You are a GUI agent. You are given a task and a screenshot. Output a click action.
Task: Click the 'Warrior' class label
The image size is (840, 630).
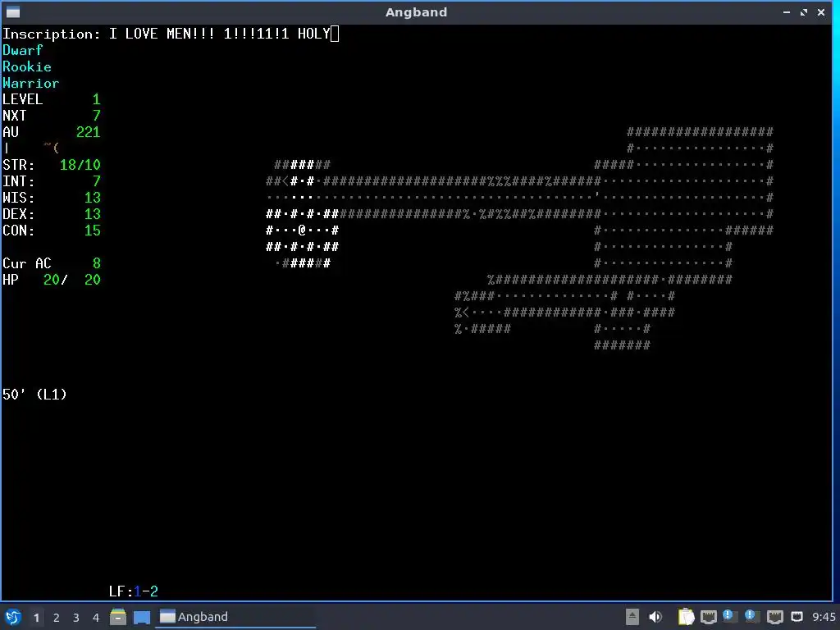point(30,83)
